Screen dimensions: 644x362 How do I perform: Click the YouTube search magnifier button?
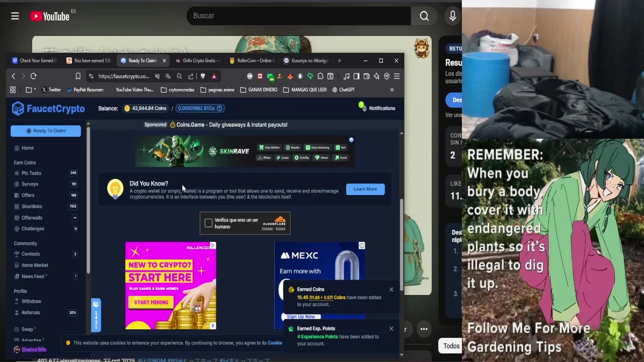pos(424,16)
